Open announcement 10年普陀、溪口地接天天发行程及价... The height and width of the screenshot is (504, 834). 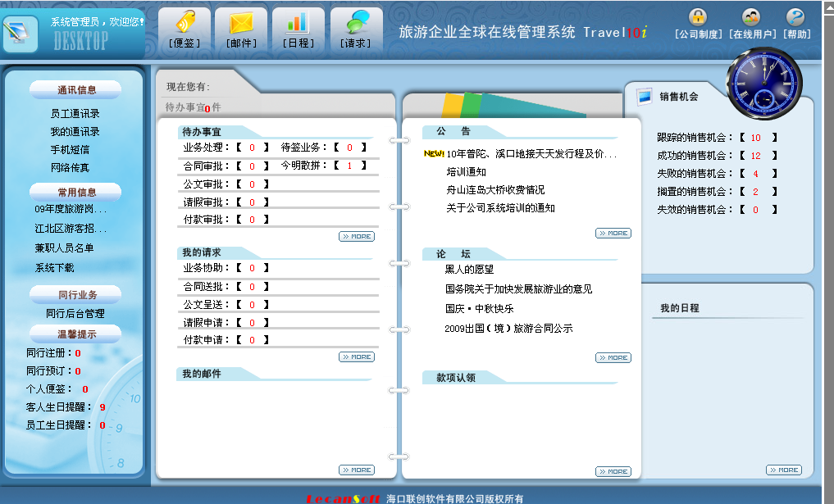tap(531, 154)
